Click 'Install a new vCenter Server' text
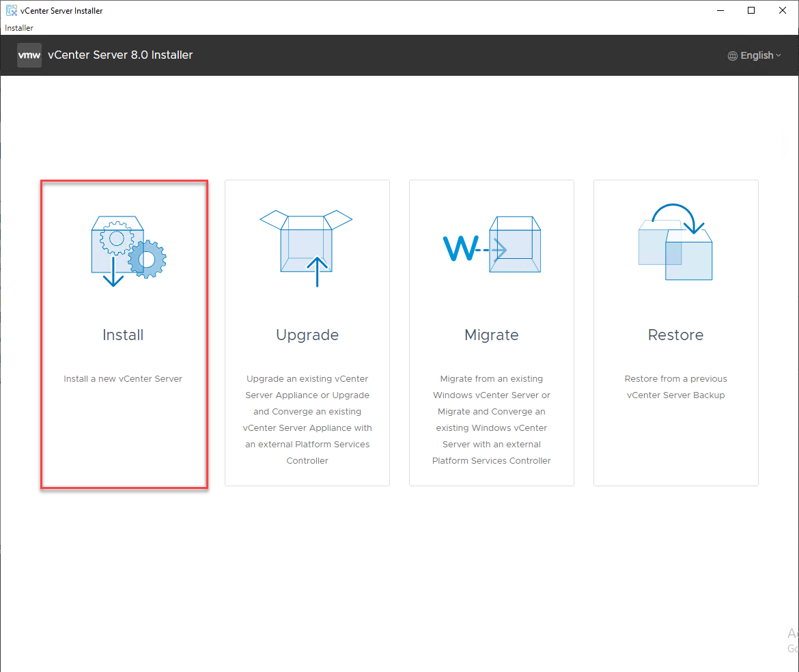The image size is (799, 672). (x=123, y=378)
